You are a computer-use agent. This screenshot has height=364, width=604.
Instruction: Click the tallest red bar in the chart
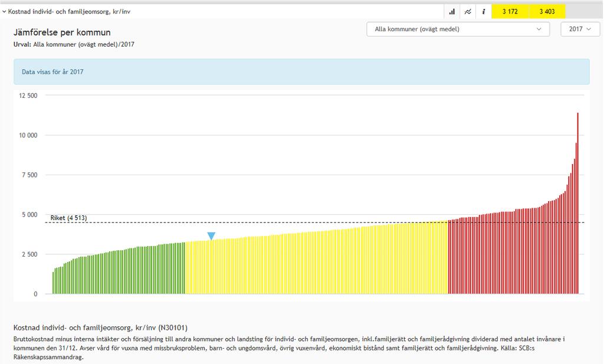click(x=578, y=204)
